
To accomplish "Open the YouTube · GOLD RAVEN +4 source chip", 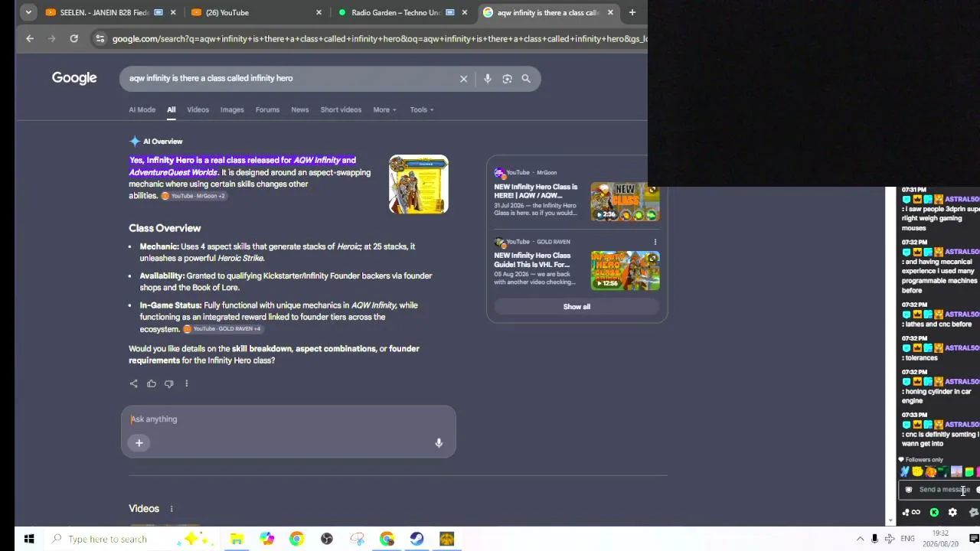I will (223, 329).
